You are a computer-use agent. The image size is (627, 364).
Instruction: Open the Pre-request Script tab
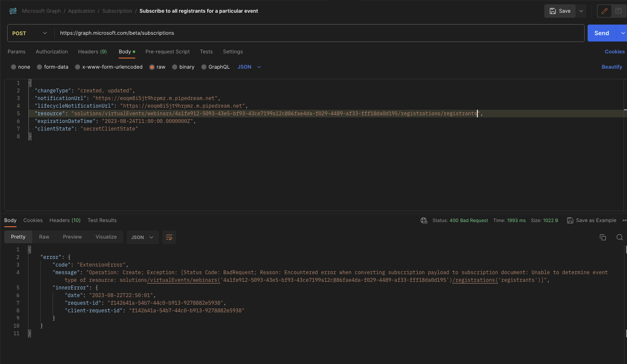(x=167, y=52)
